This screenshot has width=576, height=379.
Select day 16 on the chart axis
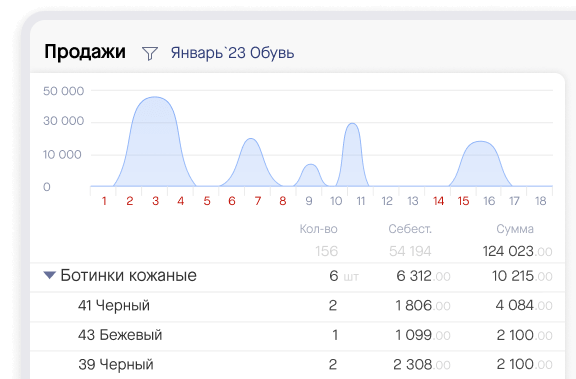(489, 201)
